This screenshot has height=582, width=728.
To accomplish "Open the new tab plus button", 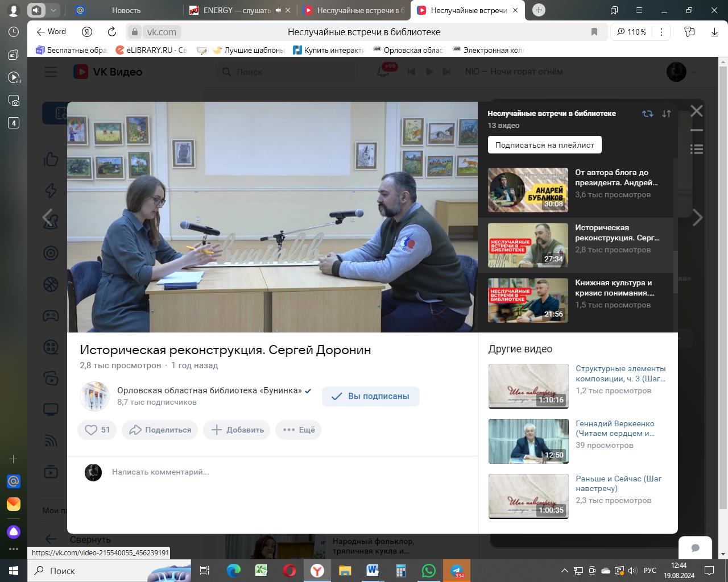I will pyautogui.click(x=539, y=10).
